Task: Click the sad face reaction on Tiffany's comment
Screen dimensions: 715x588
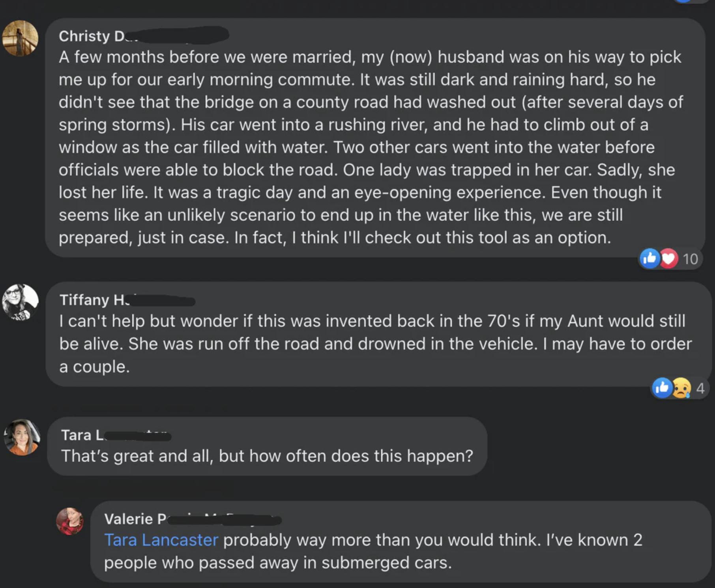Action: pos(681,389)
